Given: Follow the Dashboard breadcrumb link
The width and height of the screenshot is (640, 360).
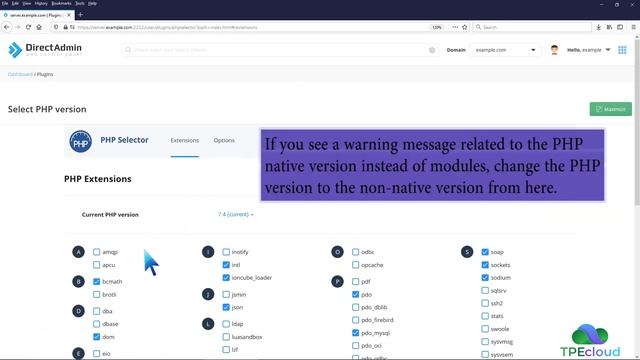Looking at the screenshot, I should coord(20,74).
